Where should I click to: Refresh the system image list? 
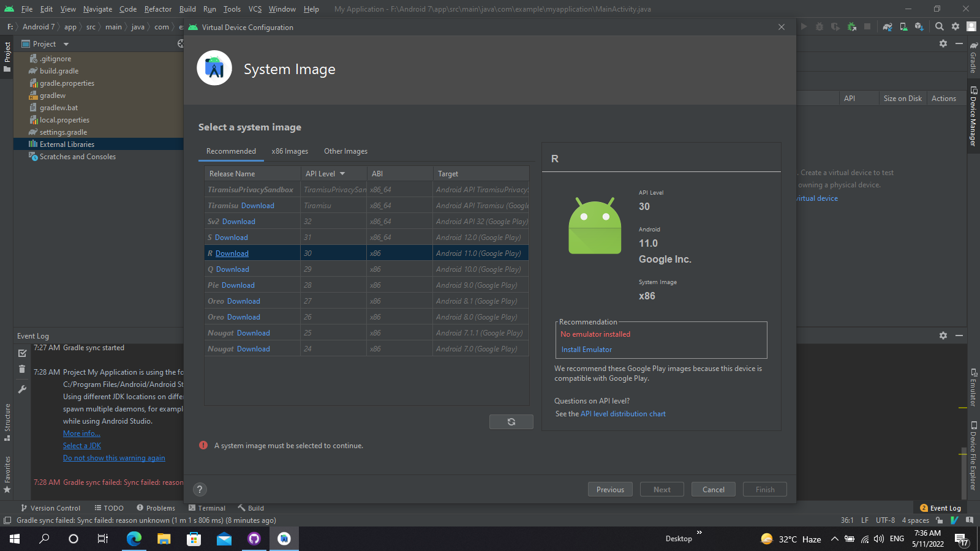click(x=511, y=422)
